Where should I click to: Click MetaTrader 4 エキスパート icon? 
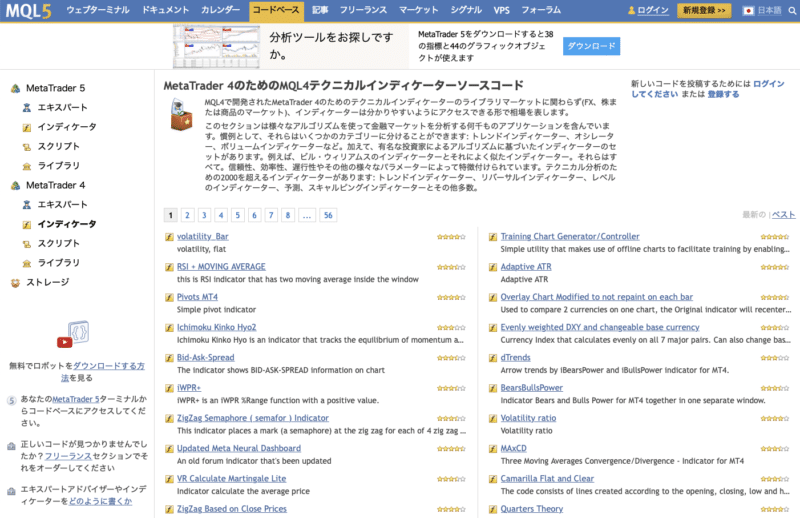(27, 205)
